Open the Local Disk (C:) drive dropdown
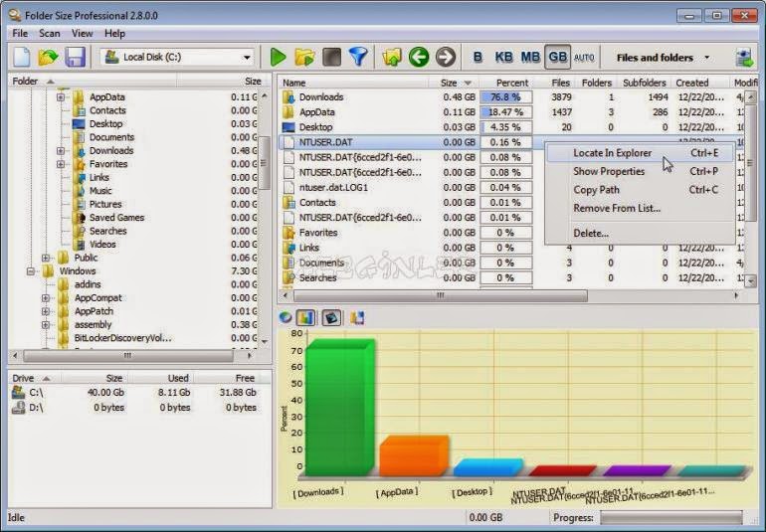 coord(247,58)
